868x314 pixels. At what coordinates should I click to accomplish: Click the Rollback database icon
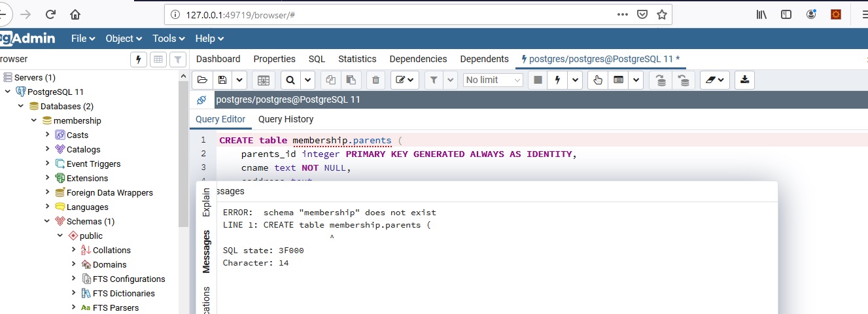coord(684,80)
